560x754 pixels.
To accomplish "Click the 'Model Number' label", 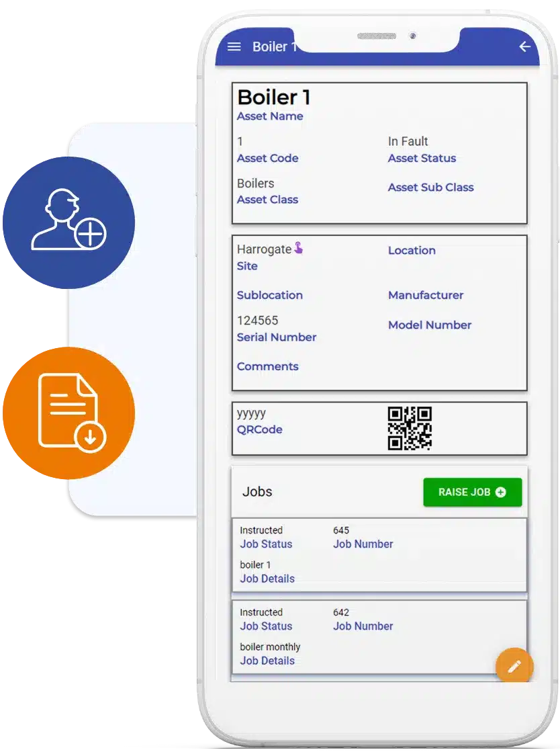I will (x=430, y=325).
